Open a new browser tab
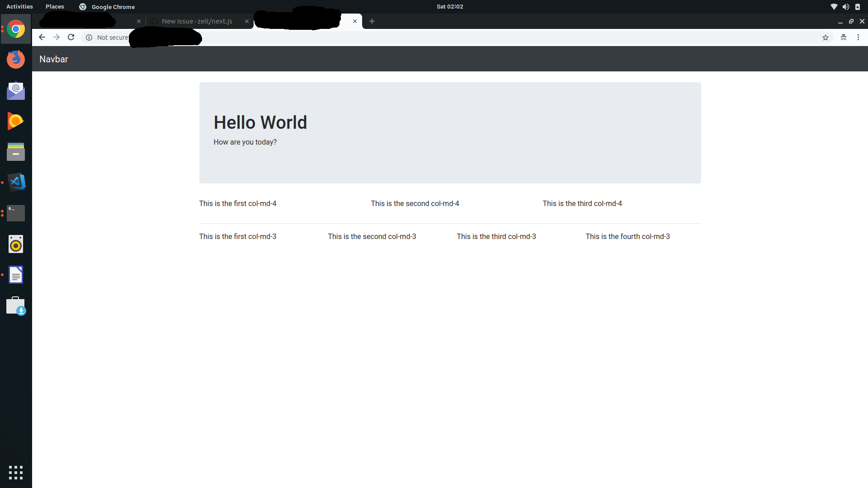 372,21
